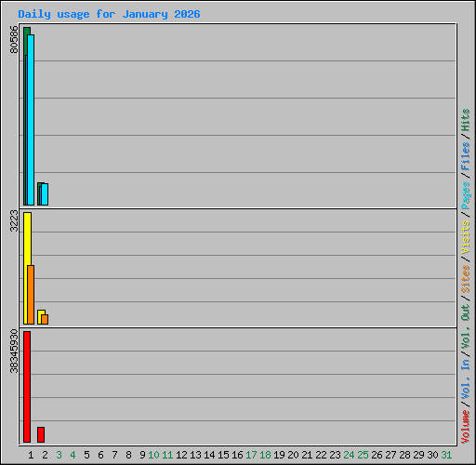Click green day 4 on the x-axis
This screenshot has height=465, width=476.
point(73,455)
